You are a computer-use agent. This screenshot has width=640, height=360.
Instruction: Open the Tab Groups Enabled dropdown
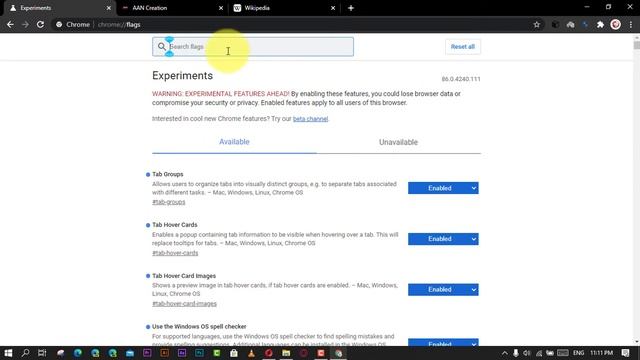pos(443,188)
